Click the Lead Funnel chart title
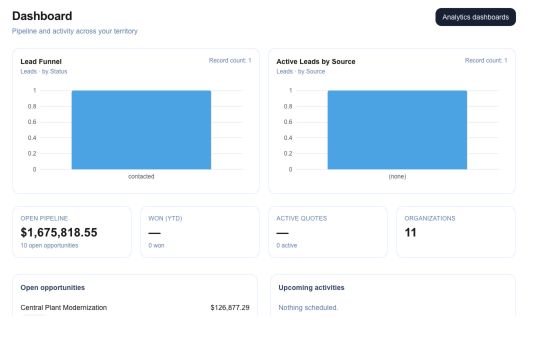The image size is (560, 360). [x=41, y=61]
